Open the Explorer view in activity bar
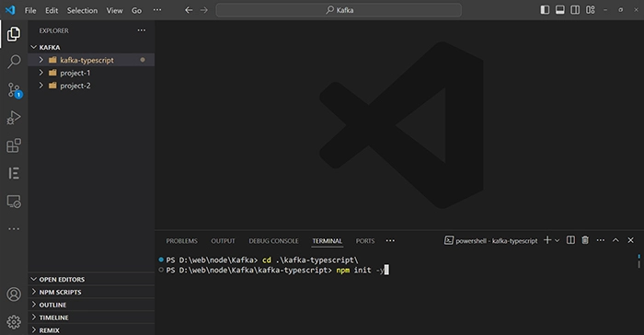644x335 pixels. (14, 34)
